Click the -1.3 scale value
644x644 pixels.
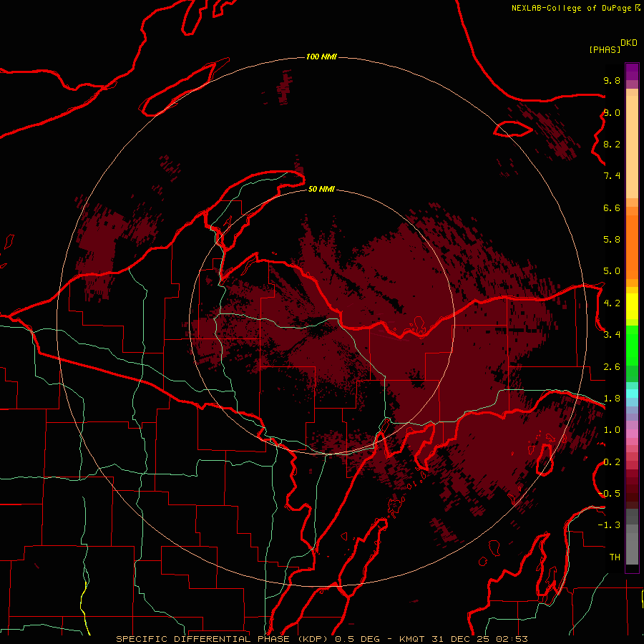click(609, 525)
